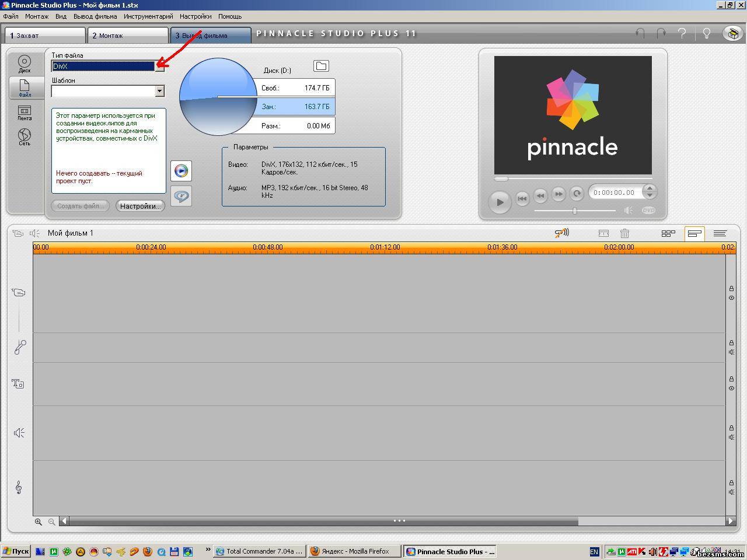747x560 pixels.
Task: Zoom in timeline with plus magnifier
Action: [x=39, y=522]
